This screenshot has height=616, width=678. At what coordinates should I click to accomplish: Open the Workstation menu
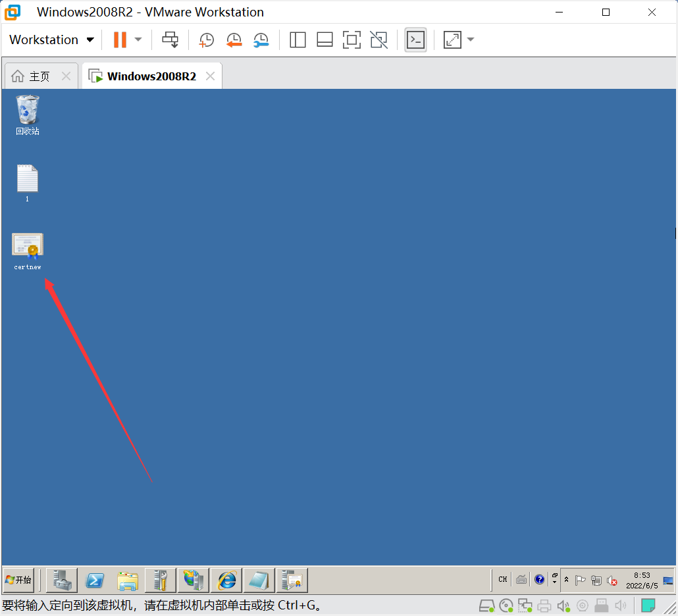(x=51, y=39)
